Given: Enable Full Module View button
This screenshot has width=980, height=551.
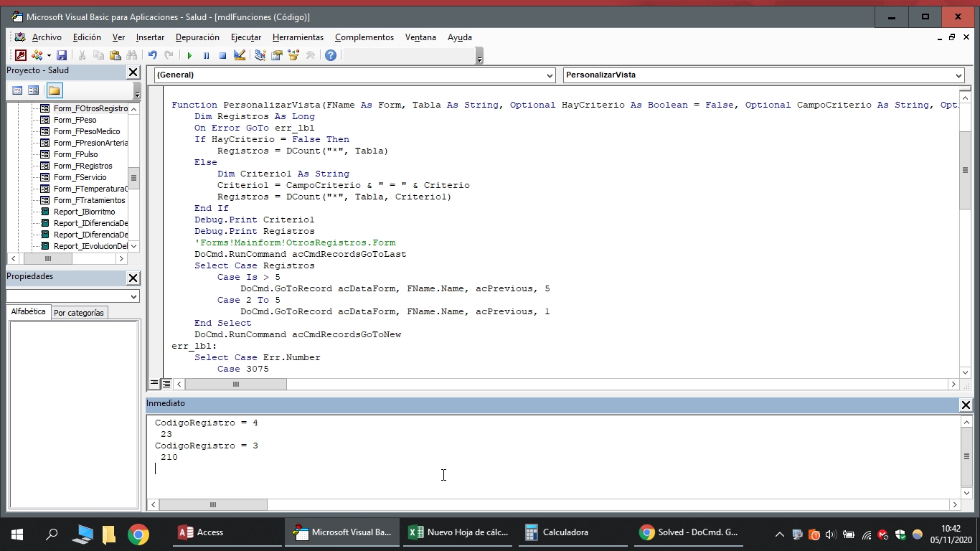Looking at the screenshot, I should [x=166, y=385].
